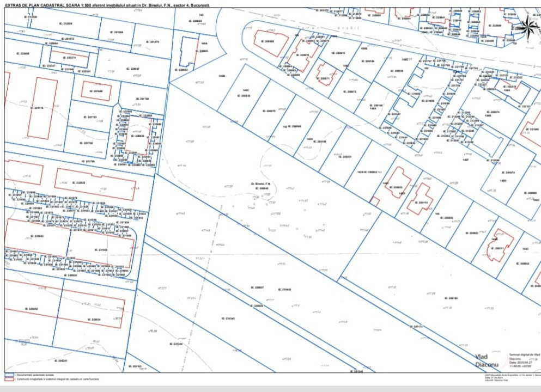Screen dimensions: 541x392
Task: Select parcel label '134B'
Action: 488,116
